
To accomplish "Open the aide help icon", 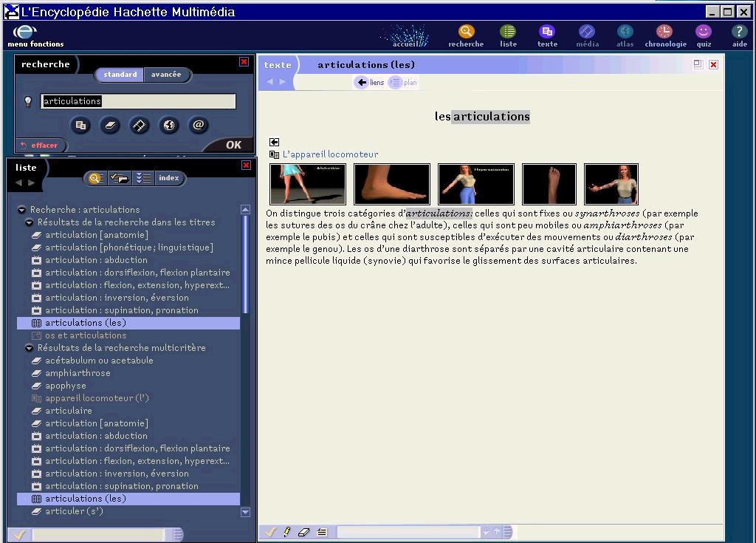I will click(739, 36).
